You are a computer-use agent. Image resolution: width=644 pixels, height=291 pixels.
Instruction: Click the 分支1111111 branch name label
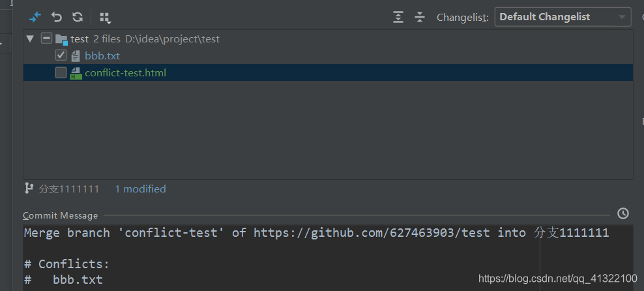click(69, 189)
